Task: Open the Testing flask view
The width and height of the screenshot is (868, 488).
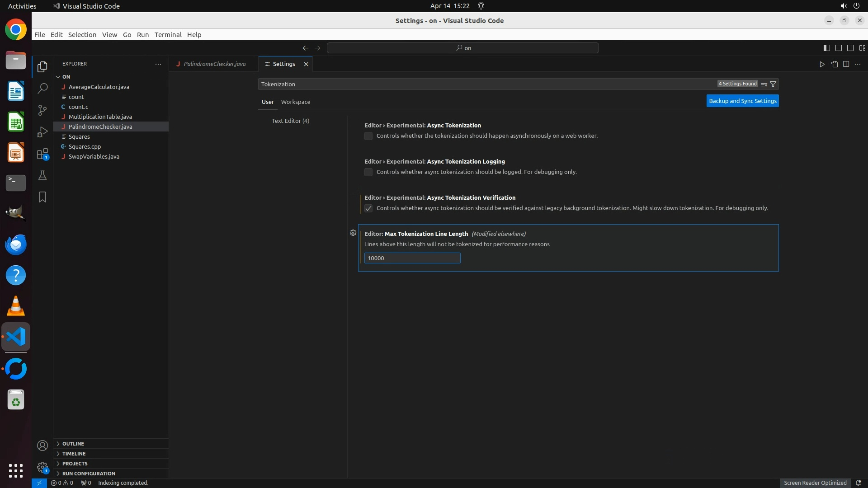Action: point(42,176)
